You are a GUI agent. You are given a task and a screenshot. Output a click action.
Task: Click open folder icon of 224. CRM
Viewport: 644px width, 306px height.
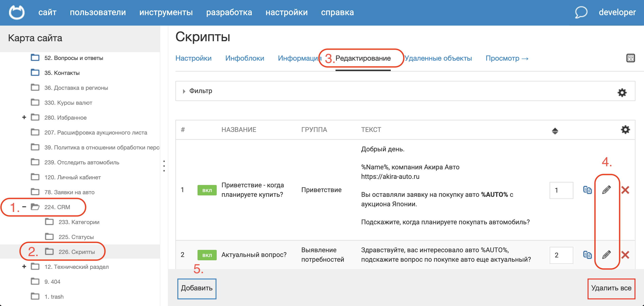[x=35, y=207]
